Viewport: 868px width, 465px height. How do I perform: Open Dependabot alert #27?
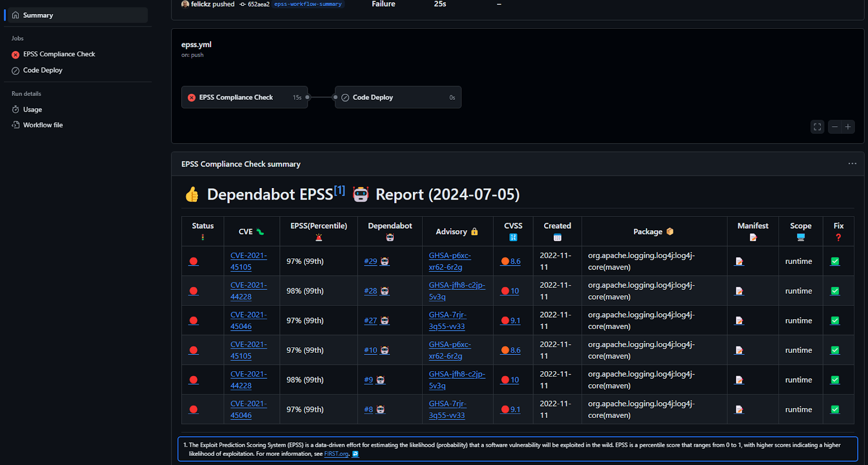371,321
